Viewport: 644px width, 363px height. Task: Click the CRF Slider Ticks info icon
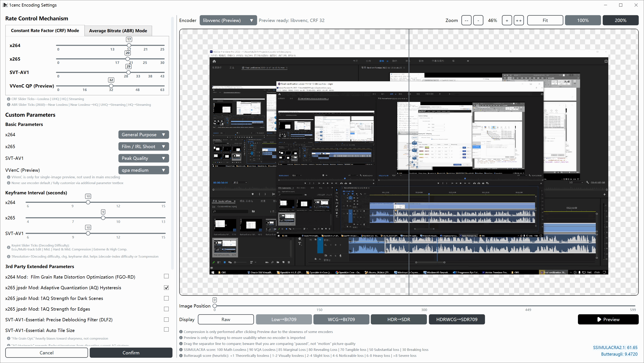8,99
